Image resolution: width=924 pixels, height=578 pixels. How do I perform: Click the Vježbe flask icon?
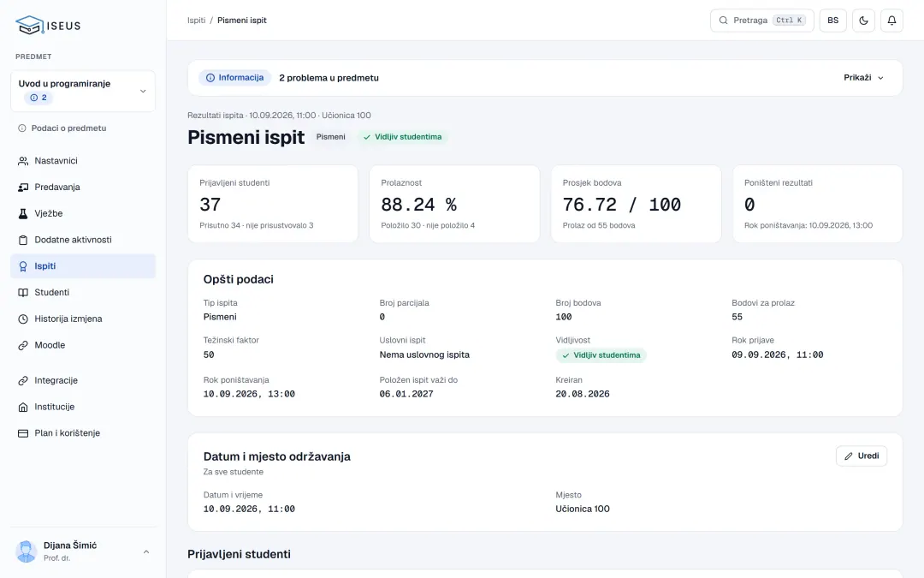coord(23,213)
